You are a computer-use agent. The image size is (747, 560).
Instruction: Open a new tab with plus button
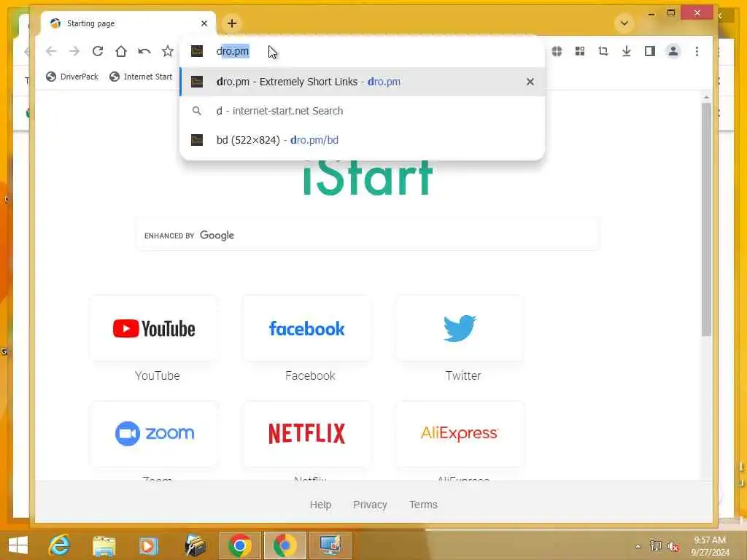tap(232, 23)
